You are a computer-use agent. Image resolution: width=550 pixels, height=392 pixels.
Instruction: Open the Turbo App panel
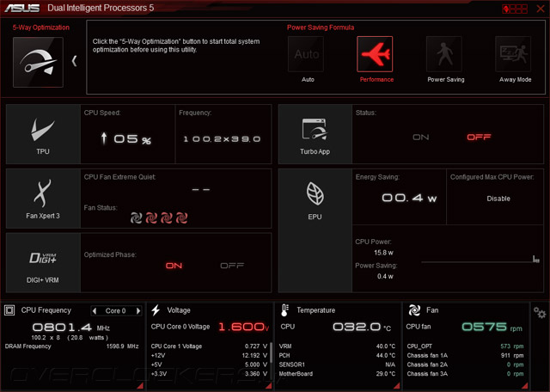[315, 134]
